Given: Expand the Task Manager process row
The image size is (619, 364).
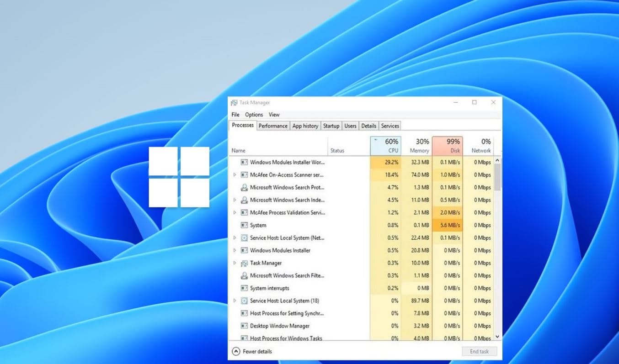Looking at the screenshot, I should click(235, 263).
